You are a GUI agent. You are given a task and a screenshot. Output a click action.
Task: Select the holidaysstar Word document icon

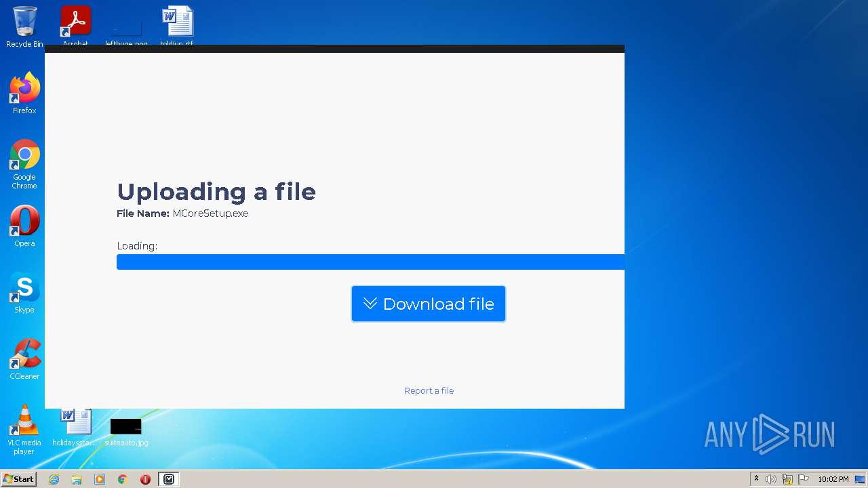pyautogui.click(x=75, y=427)
